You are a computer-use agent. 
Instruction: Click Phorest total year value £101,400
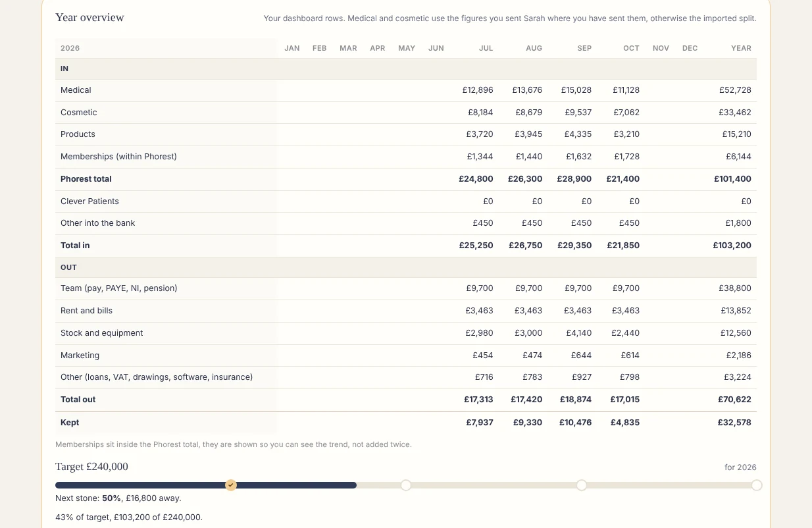coord(732,179)
